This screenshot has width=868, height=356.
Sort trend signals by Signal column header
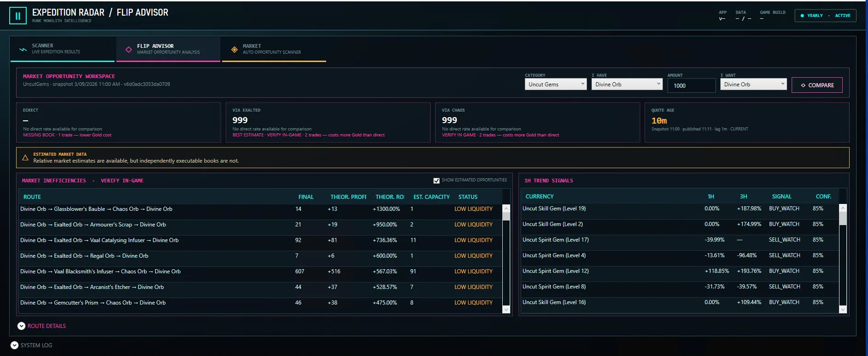coord(782,197)
